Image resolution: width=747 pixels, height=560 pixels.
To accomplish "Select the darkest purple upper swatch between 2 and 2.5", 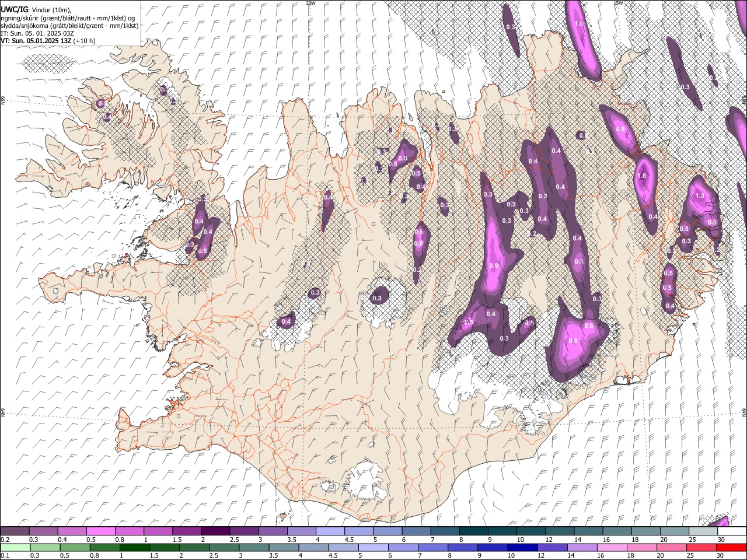I will [x=215, y=531].
